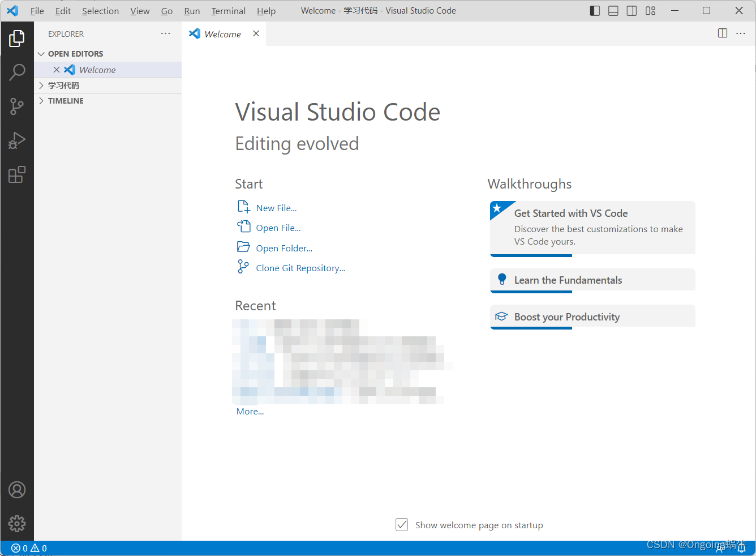Image resolution: width=756 pixels, height=556 pixels.
Task: Click the Open Folder... link
Action: click(284, 248)
